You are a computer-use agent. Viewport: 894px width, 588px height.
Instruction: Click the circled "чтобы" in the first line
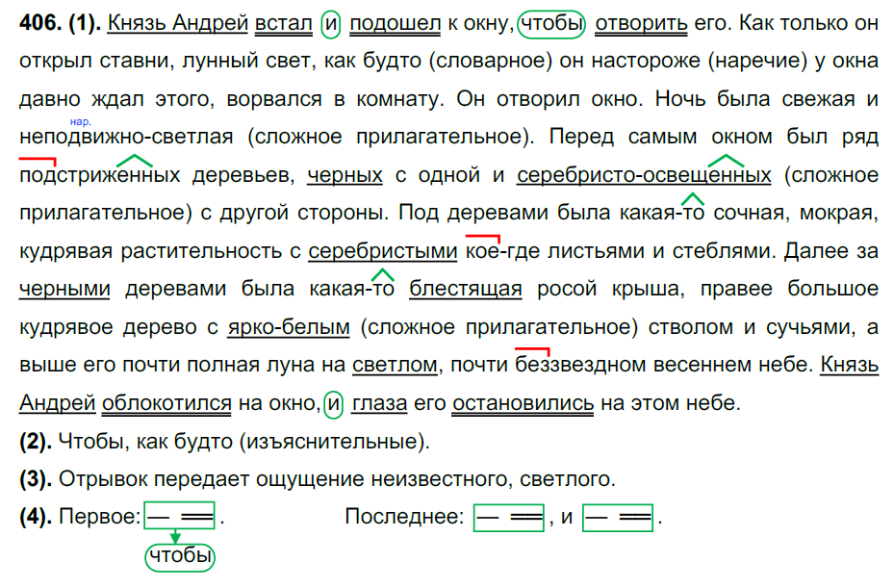[550, 22]
